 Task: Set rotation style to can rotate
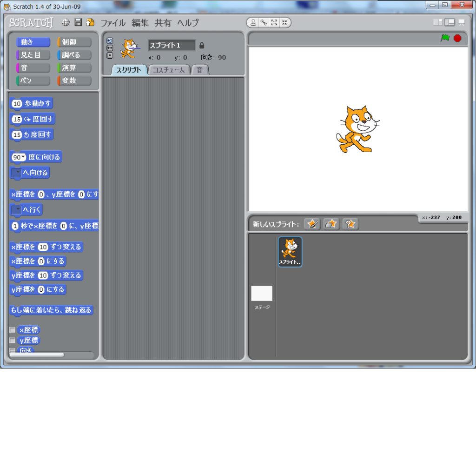[x=110, y=40]
